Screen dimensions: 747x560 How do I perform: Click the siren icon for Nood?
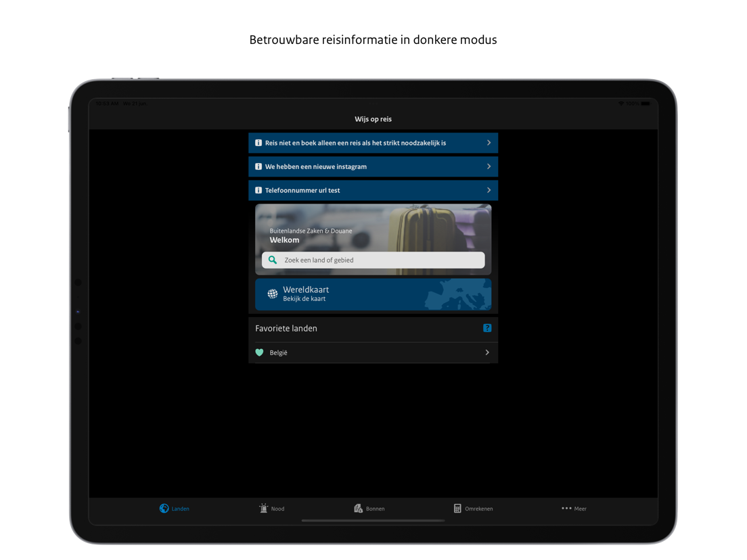point(263,508)
